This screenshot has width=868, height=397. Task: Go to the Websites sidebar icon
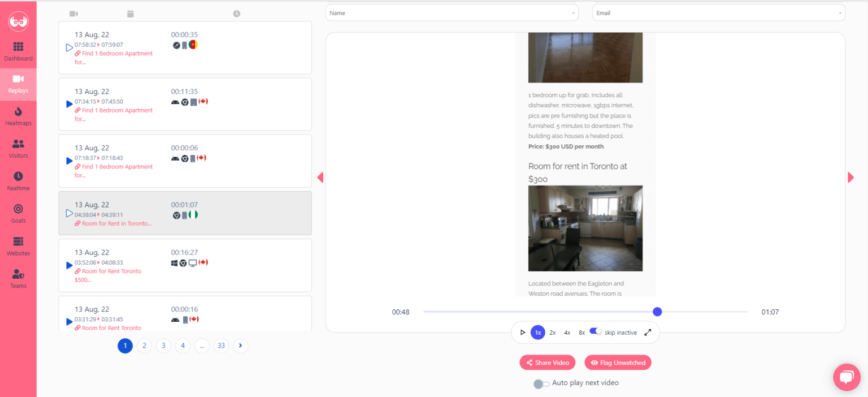18,241
